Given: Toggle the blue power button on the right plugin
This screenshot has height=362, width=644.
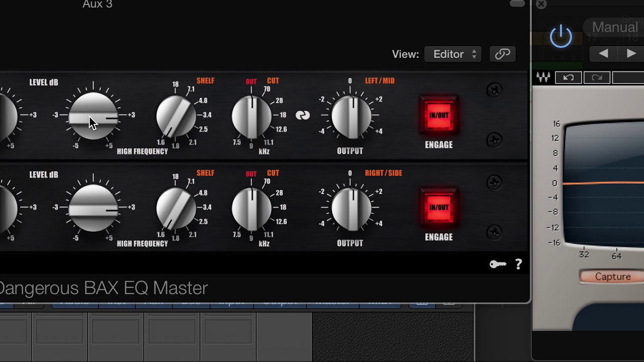Looking at the screenshot, I should pos(561,37).
